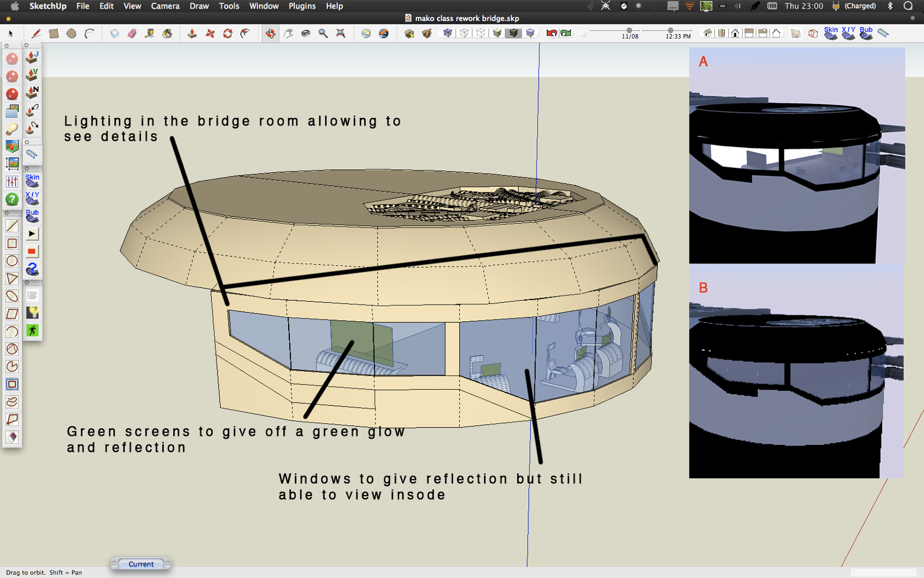The image size is (924, 578).
Task: Click the green Redo arrow
Action: 566,34
